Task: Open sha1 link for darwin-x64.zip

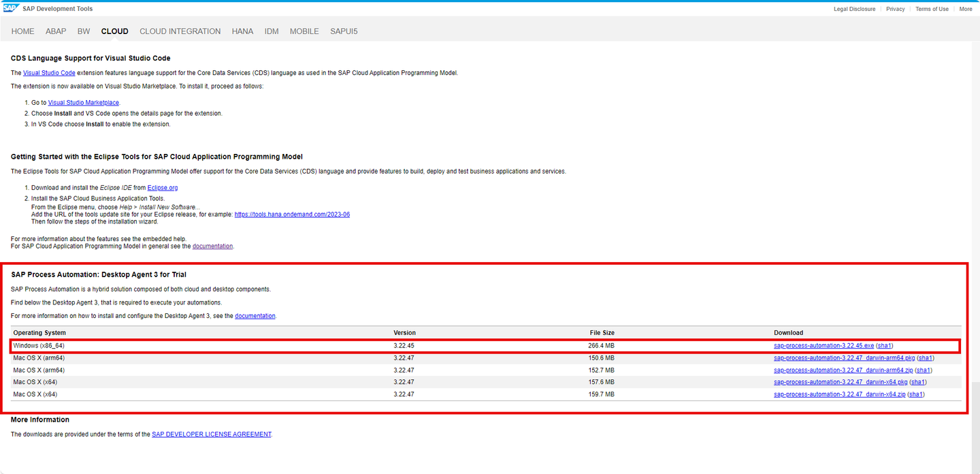Action: [x=916, y=395]
